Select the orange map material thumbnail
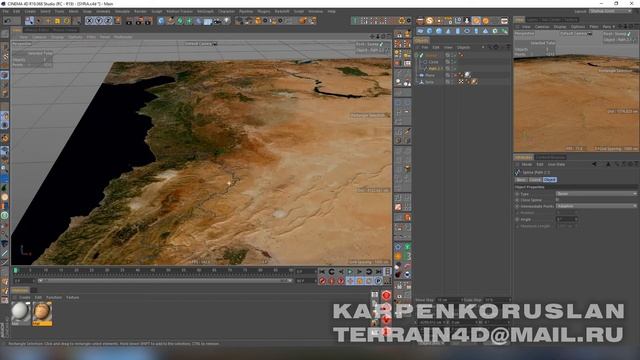This screenshot has height=360, width=640. (x=42, y=313)
